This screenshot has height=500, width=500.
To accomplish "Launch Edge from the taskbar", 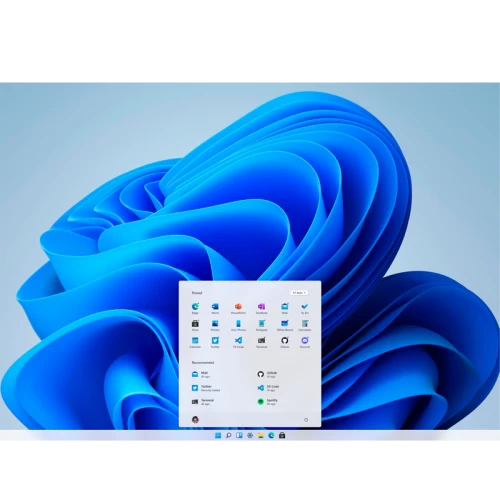I will click(x=271, y=435).
